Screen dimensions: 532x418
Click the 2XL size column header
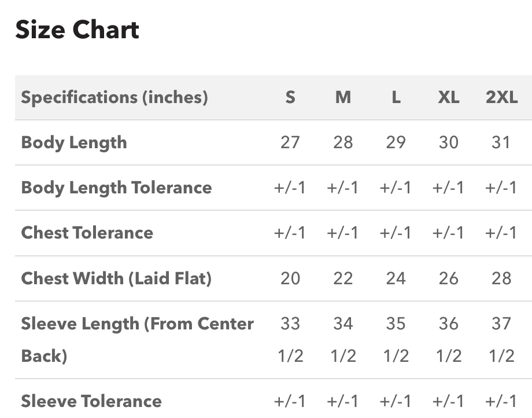(501, 97)
